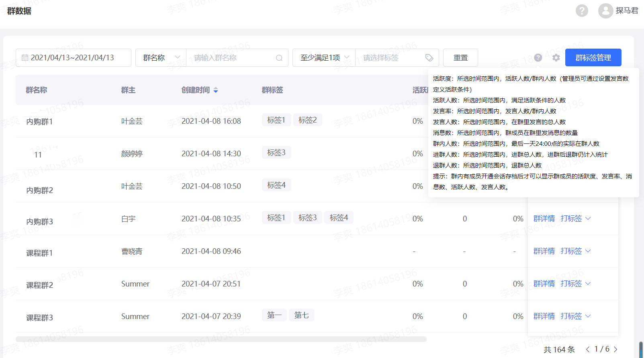Expand 打标签 dropdown for 课程群1
This screenshot has height=358, width=644.
576,251
